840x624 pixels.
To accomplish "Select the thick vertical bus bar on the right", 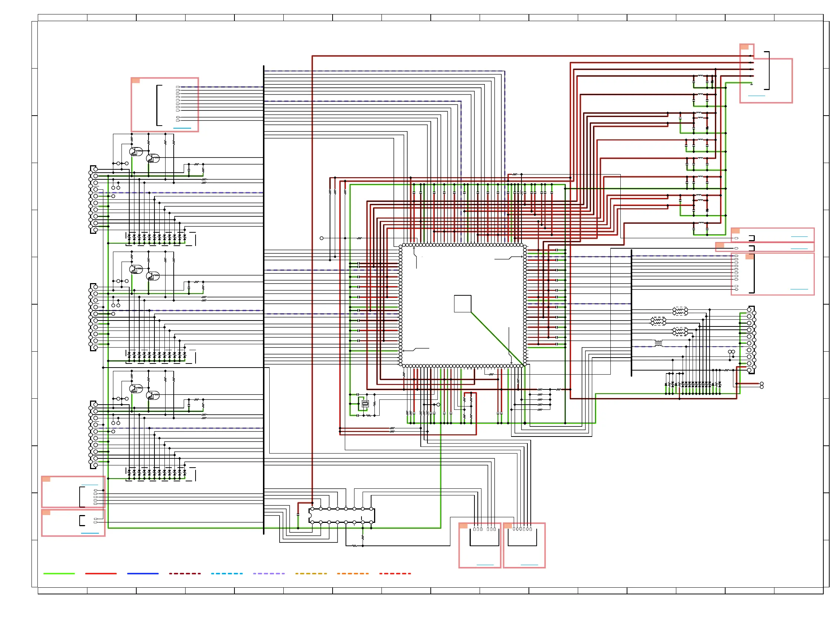I will click(631, 313).
